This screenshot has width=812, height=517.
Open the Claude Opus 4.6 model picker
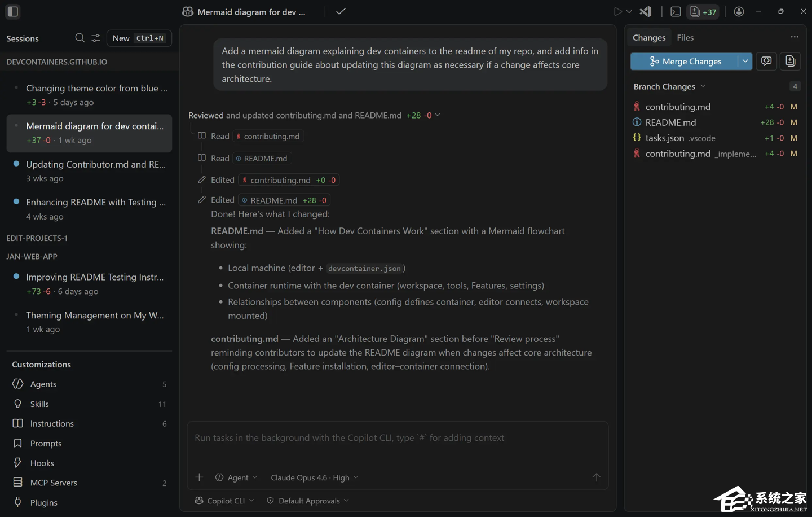coord(314,477)
